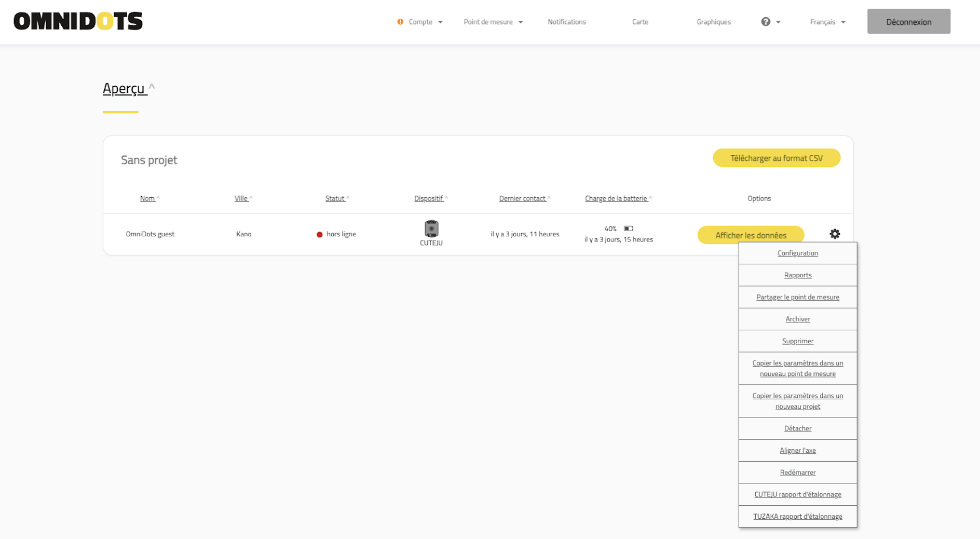
Task: Click the orange warning icon beside Compte
Action: (x=400, y=22)
